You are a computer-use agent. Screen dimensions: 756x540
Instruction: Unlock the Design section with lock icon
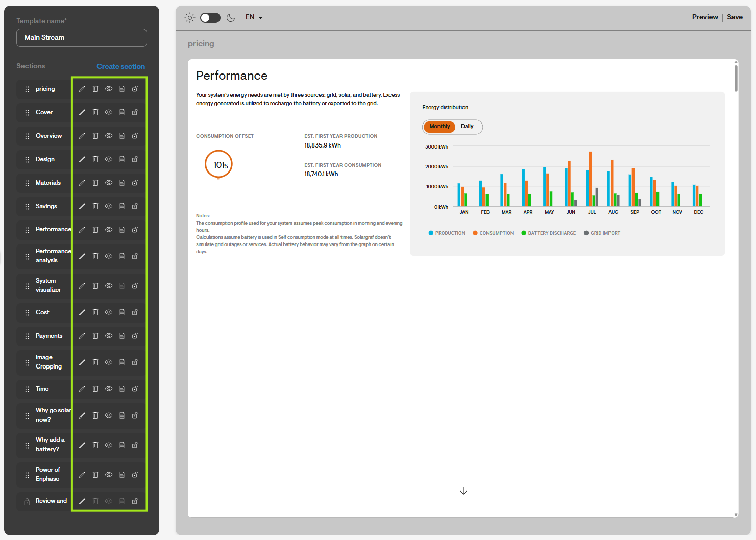(135, 159)
